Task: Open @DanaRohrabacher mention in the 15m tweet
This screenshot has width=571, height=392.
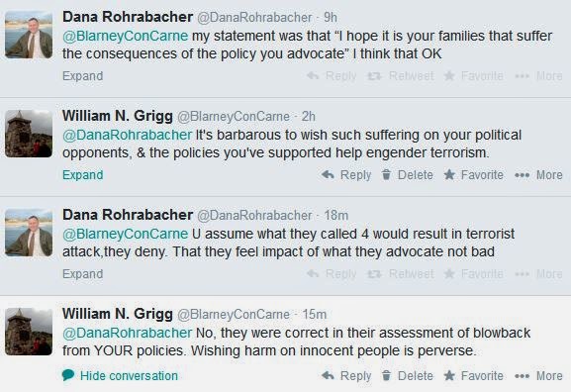Action: 127,333
